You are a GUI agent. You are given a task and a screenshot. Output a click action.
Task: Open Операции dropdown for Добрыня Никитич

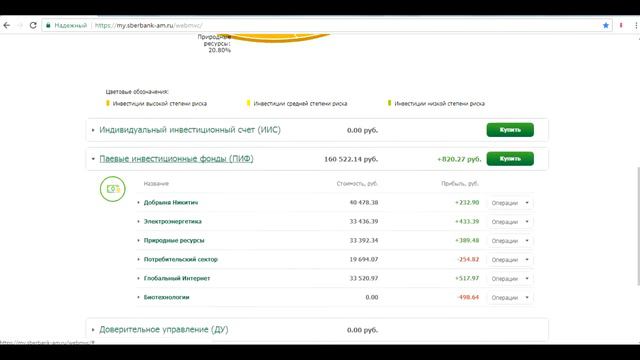click(510, 203)
